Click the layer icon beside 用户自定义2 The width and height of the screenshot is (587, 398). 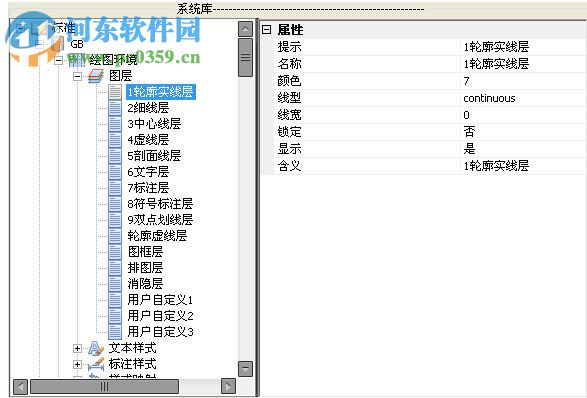115,316
